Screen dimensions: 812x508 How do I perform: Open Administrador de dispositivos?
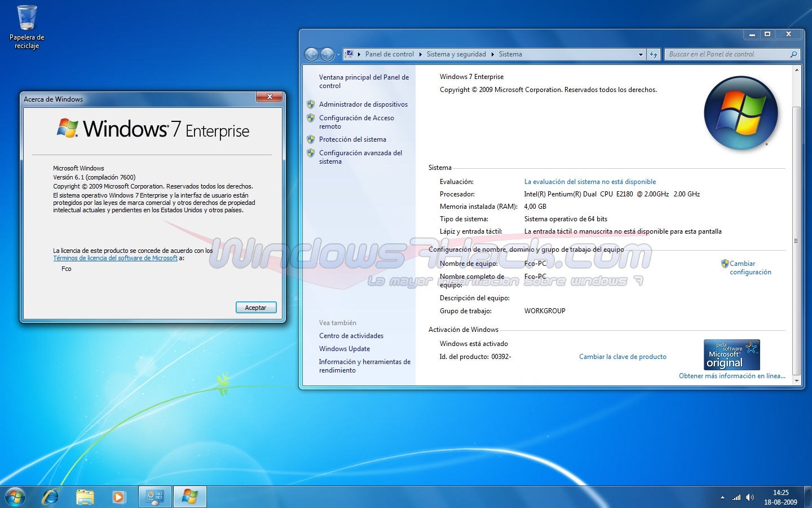(363, 104)
